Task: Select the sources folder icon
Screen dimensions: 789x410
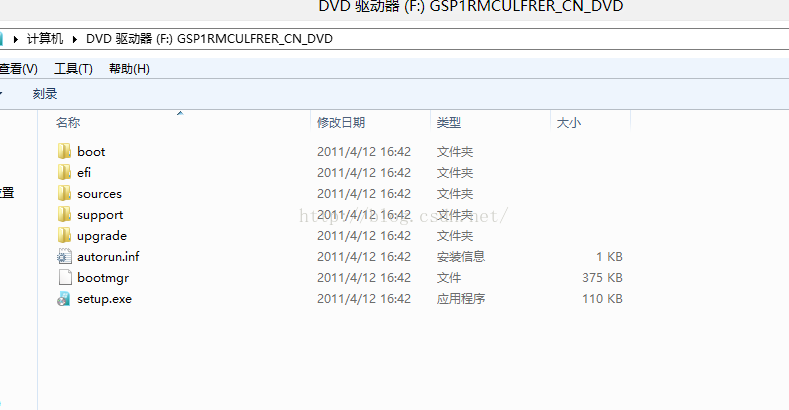Action: pyautogui.click(x=64, y=194)
